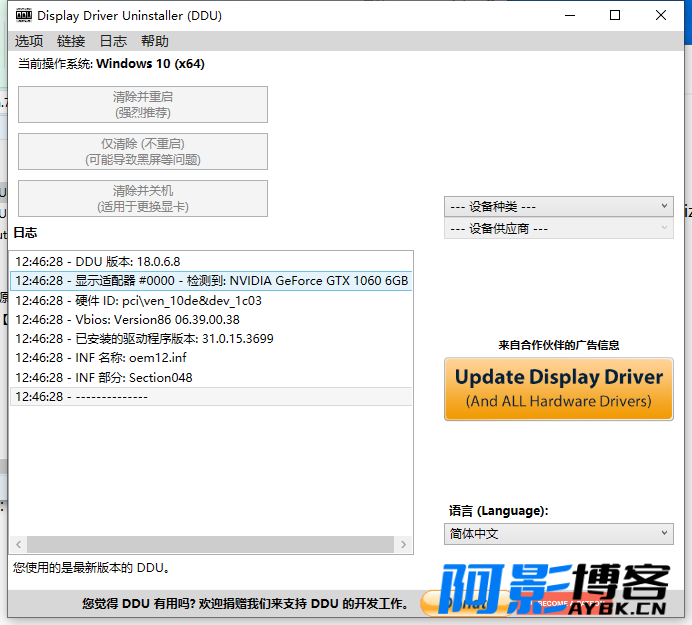Click the donation message text at bottom

pos(245,603)
